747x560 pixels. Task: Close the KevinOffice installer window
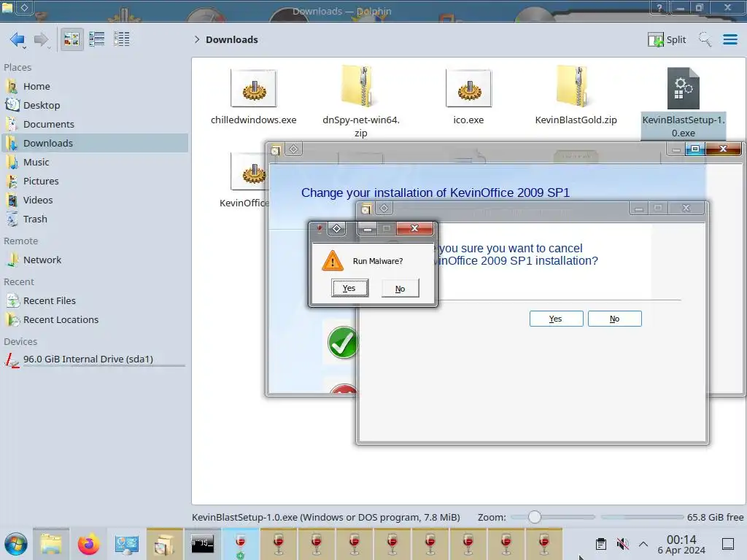pos(723,149)
